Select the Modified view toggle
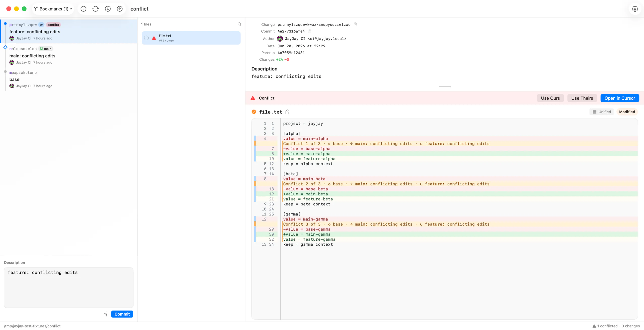Viewport: 644px width, 330px height. [627, 112]
